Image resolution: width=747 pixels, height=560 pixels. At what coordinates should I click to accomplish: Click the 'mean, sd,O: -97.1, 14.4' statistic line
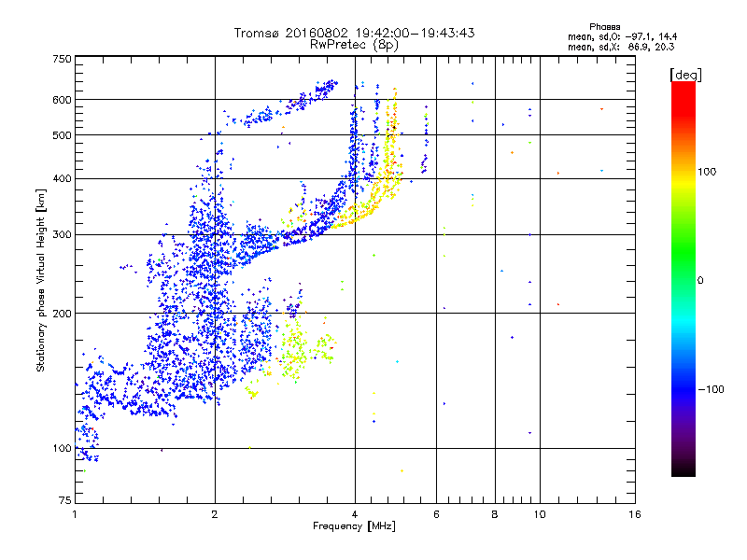pos(622,37)
